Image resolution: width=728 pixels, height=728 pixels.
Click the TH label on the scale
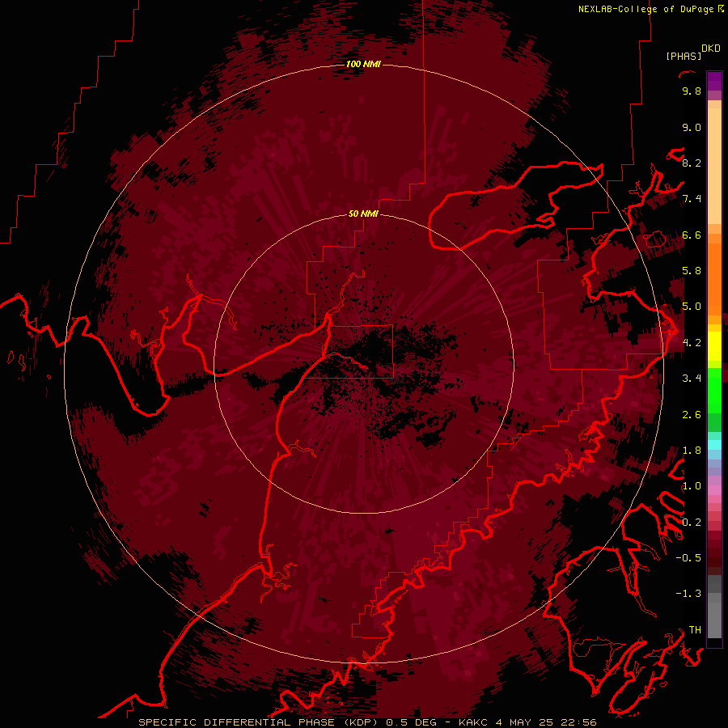(x=695, y=630)
